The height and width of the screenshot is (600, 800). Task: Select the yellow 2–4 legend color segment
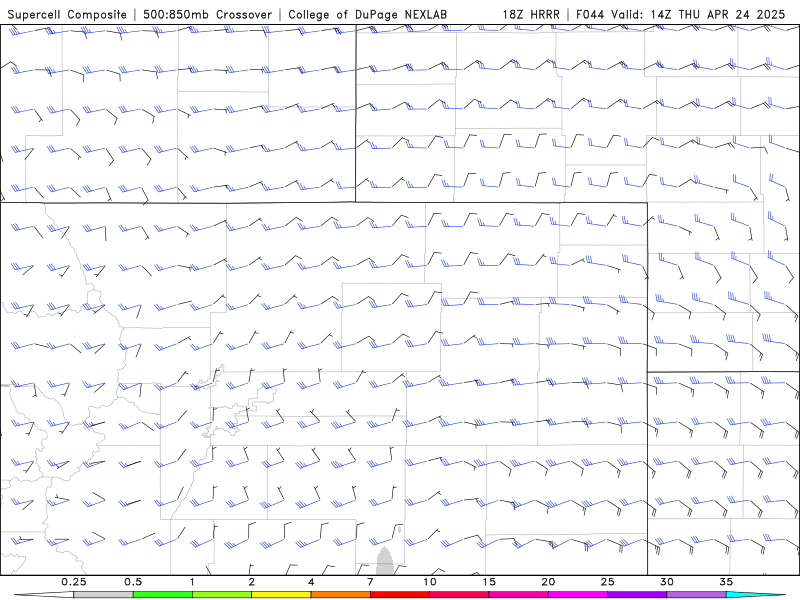coord(281,595)
